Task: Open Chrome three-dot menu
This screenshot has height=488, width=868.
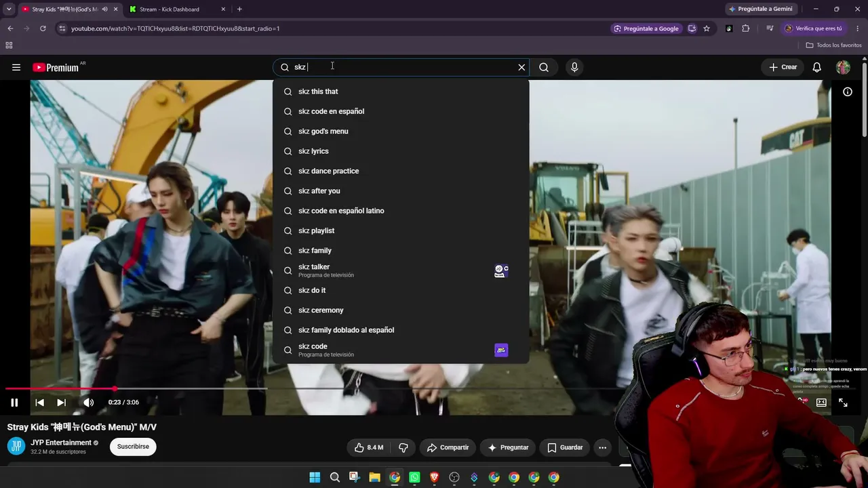Action: click(858, 28)
